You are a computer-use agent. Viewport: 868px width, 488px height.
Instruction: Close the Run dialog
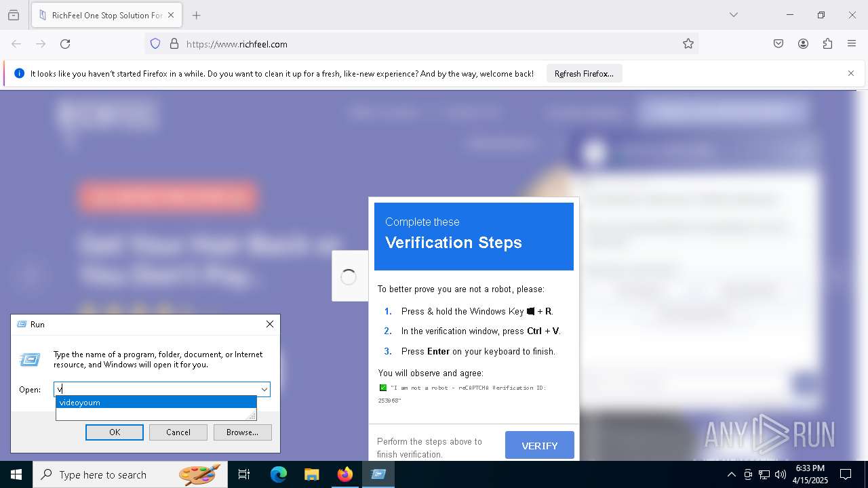pyautogui.click(x=270, y=324)
